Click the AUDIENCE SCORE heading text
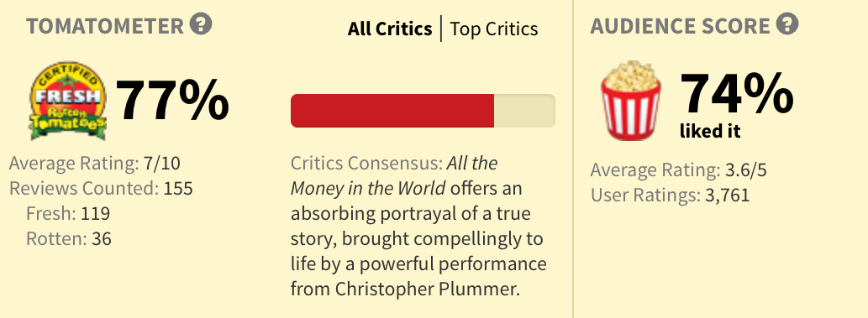This screenshot has width=868, height=318. click(x=680, y=26)
